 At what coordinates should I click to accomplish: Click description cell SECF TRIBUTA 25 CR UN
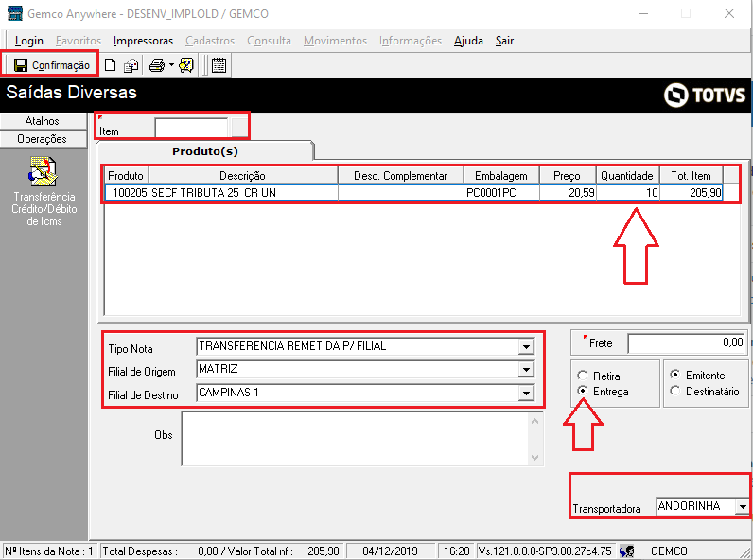[243, 193]
